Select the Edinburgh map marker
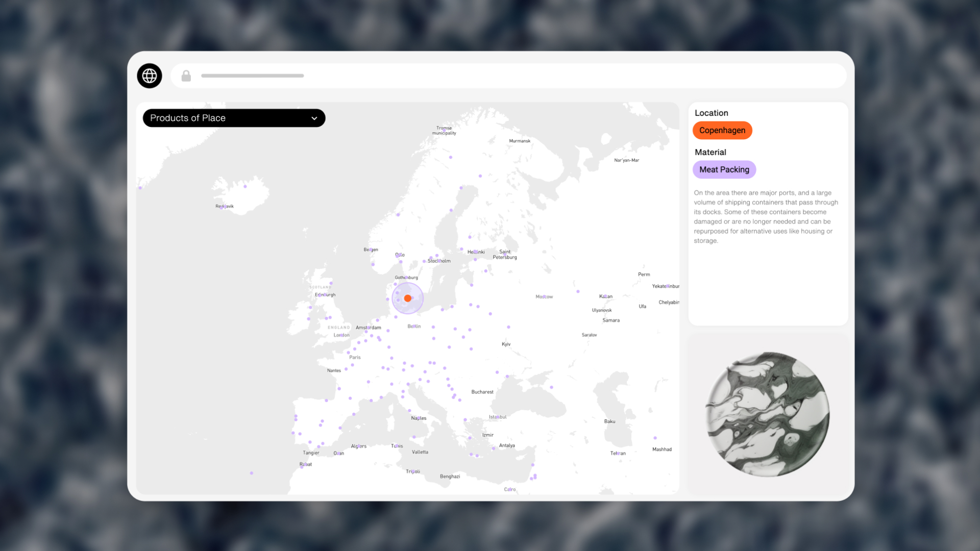Viewport: 980px width, 551px height. point(325,295)
